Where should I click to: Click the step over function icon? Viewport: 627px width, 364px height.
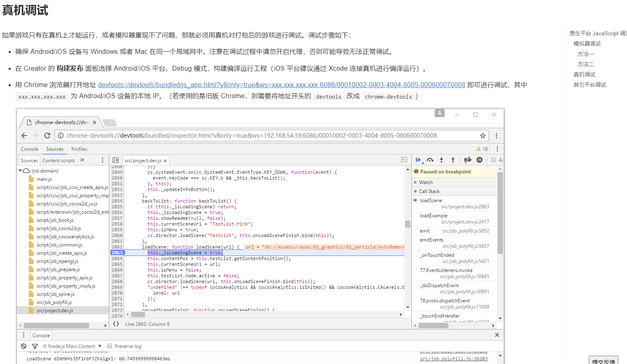tap(430, 160)
